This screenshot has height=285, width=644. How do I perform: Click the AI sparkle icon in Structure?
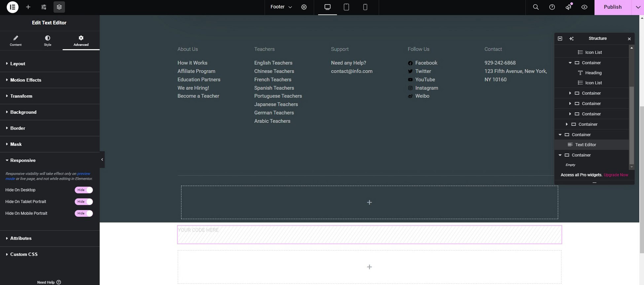click(x=571, y=39)
